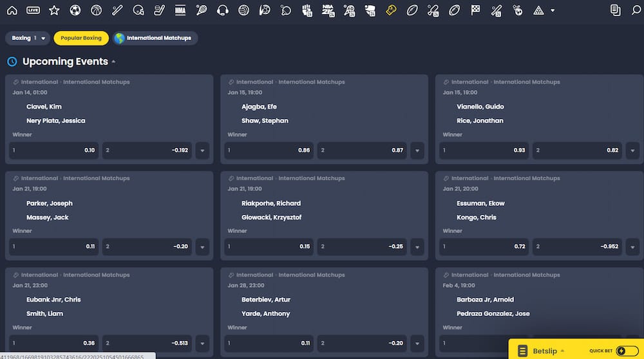The image size is (644, 359).
Task: Open the LIVE betting icon
Action: (x=33, y=10)
